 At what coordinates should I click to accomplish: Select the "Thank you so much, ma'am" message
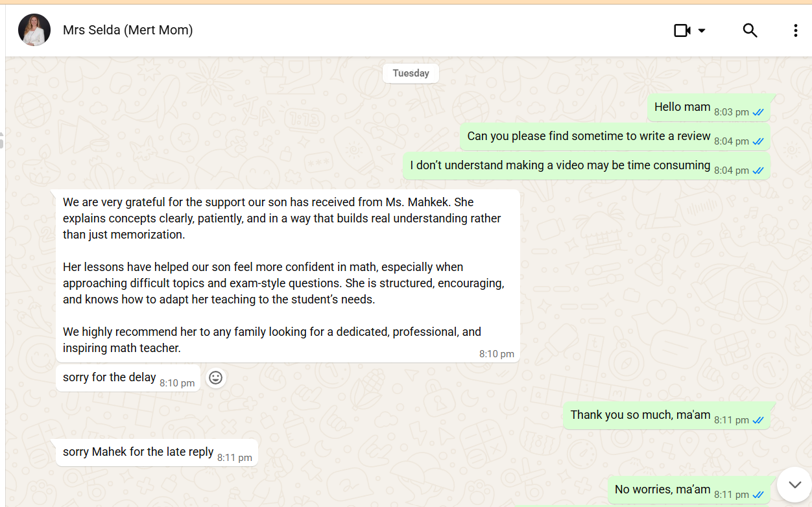(x=666, y=416)
